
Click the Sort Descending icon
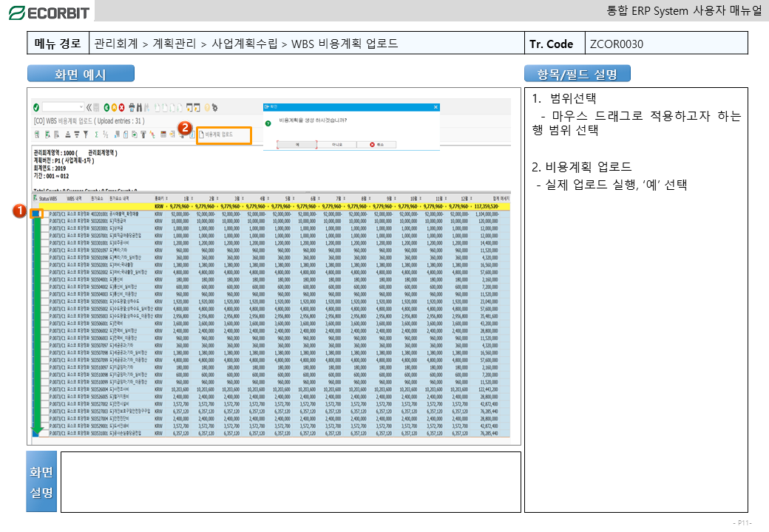pos(76,134)
